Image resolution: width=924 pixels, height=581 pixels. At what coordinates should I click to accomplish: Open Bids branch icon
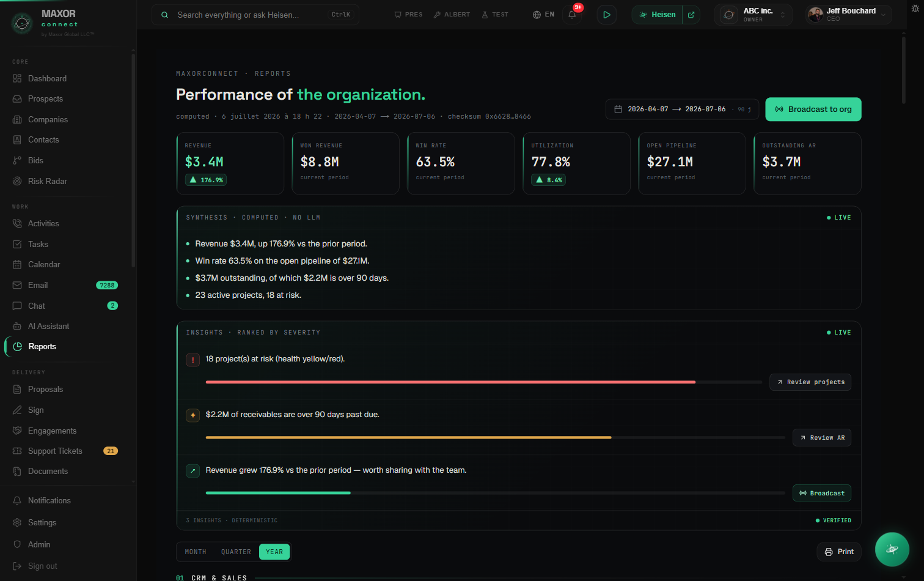17,160
